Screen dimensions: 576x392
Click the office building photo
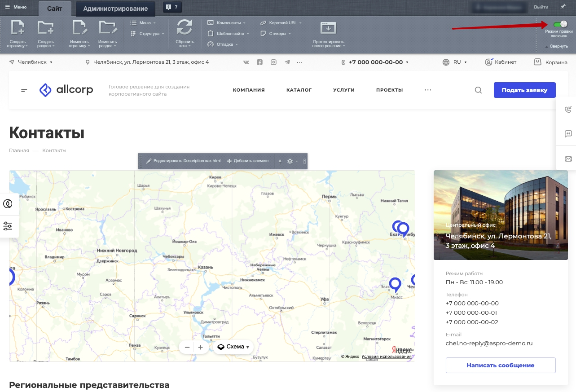tap(501, 215)
